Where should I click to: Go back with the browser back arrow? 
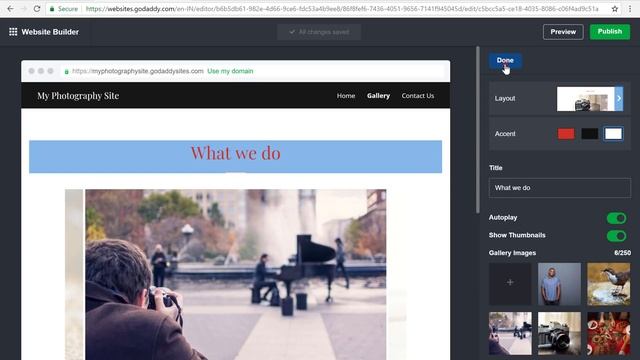[x=10, y=9]
